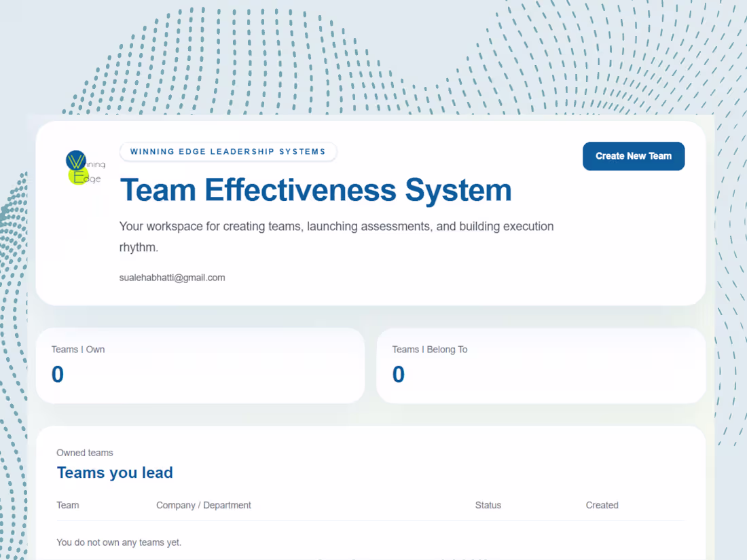The height and width of the screenshot is (560, 747).
Task: Click the Owned teams label
Action: point(85,453)
